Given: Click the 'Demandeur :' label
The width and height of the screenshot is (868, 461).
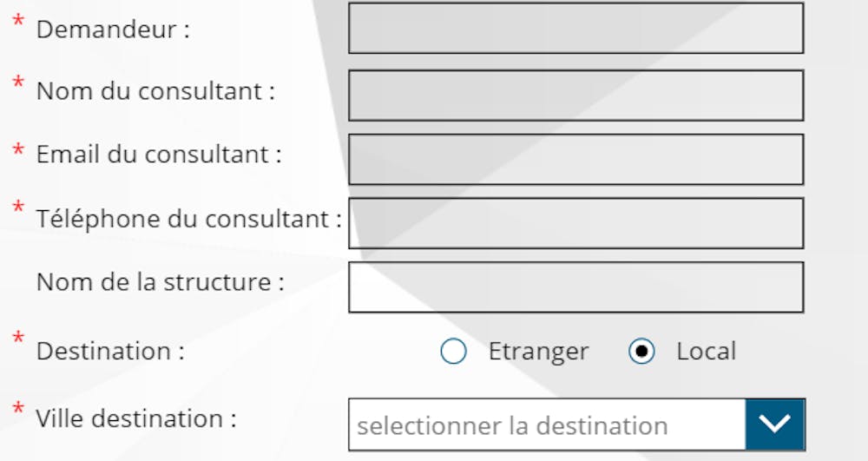Looking at the screenshot, I should (113, 30).
